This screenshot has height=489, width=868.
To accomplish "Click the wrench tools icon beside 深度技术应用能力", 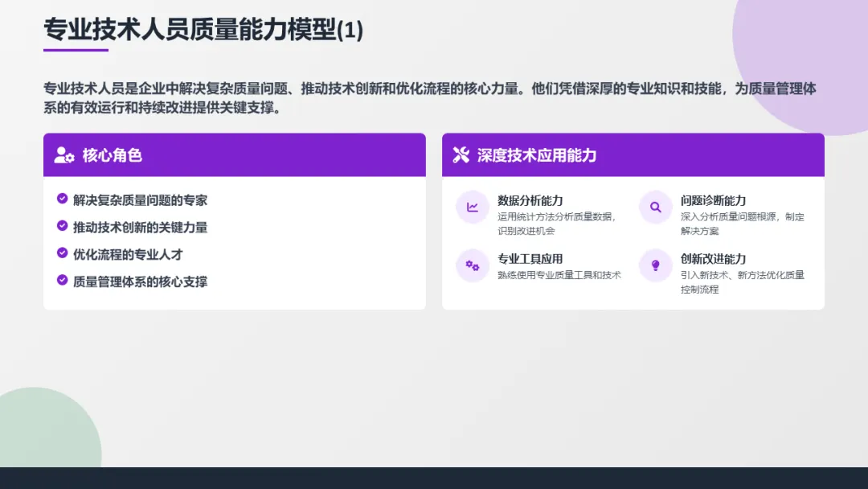I will [x=461, y=155].
